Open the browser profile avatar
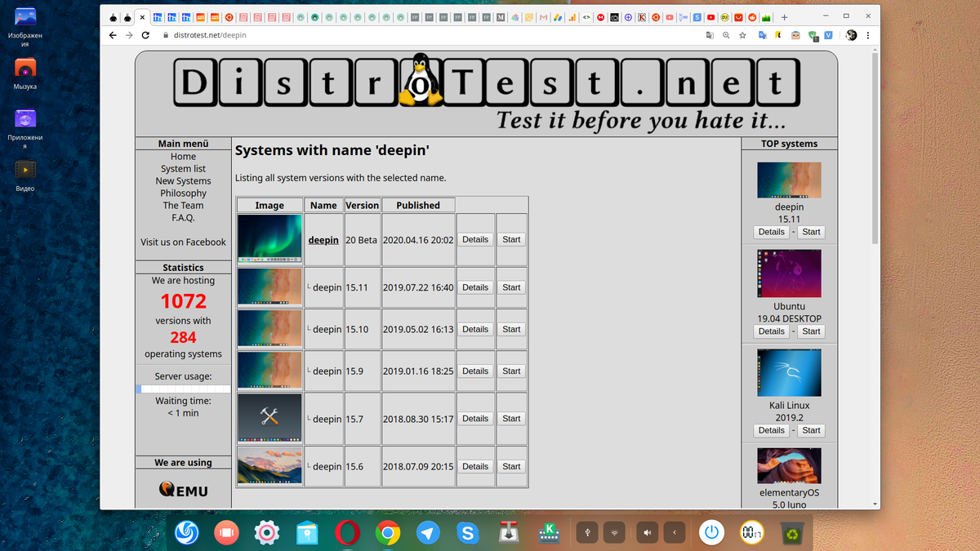 (851, 35)
